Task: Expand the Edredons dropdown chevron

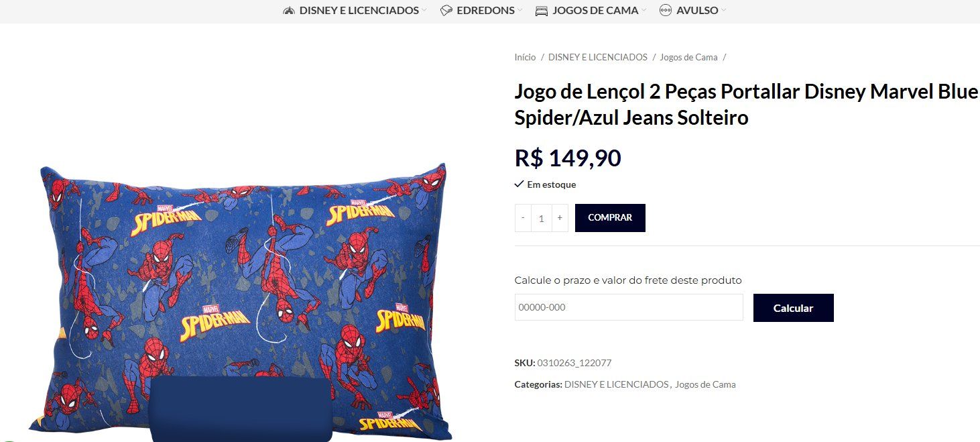Action: tap(520, 11)
